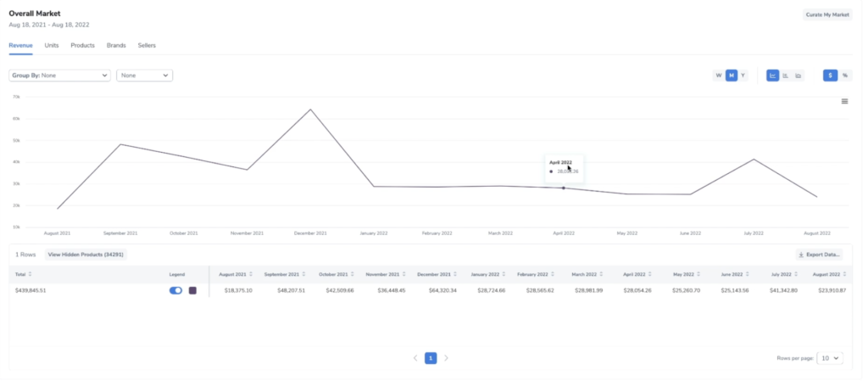Click Curate My Market button
Screen dimensions: 868x387
click(x=827, y=14)
